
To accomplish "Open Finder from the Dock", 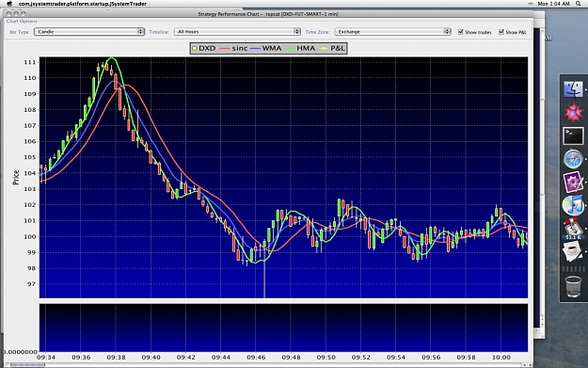I will [x=573, y=89].
